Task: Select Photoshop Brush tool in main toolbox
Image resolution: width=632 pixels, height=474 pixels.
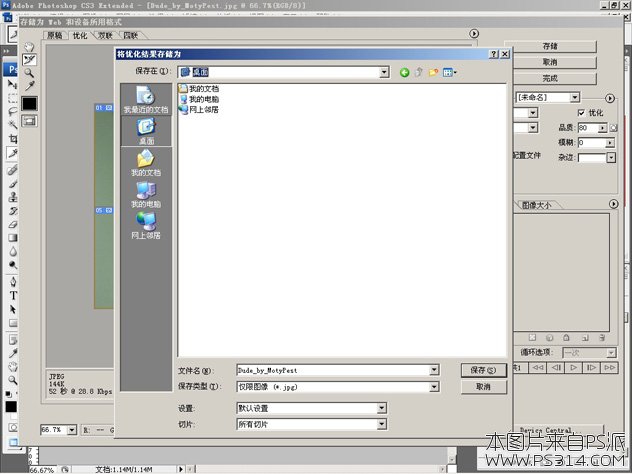Action: click(13, 184)
